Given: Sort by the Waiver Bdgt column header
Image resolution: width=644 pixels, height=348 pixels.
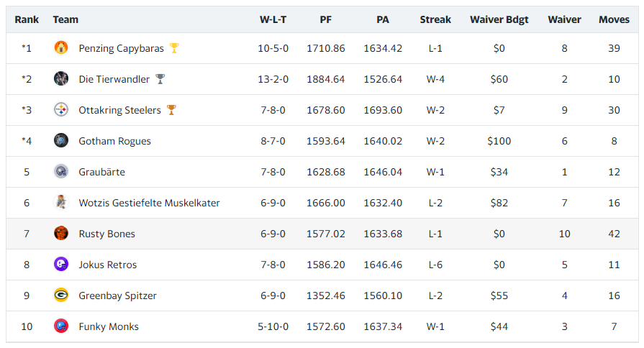Looking at the screenshot, I should [x=499, y=19].
